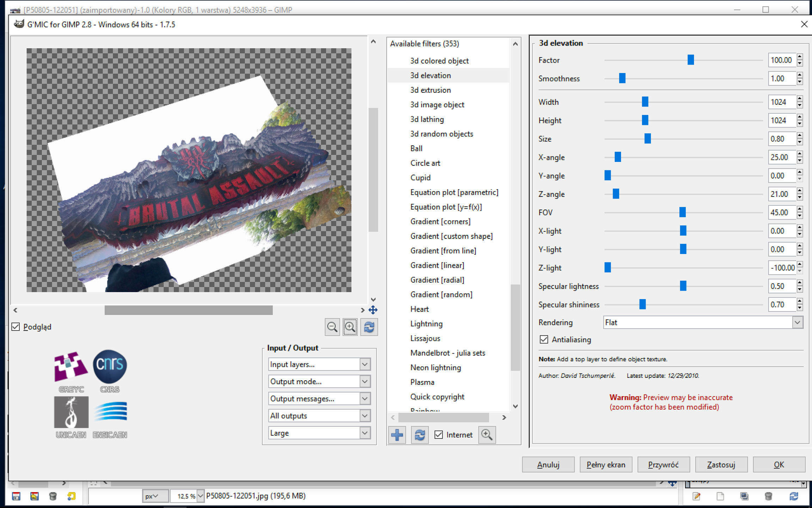Select the 3d extrusion filter
Image resolution: width=812 pixels, height=508 pixels.
coord(430,90)
